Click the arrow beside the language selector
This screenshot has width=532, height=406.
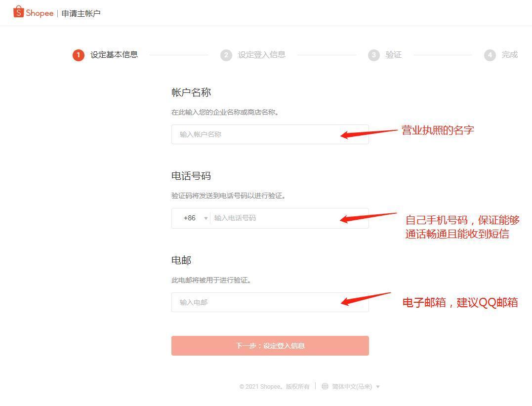pos(378,386)
